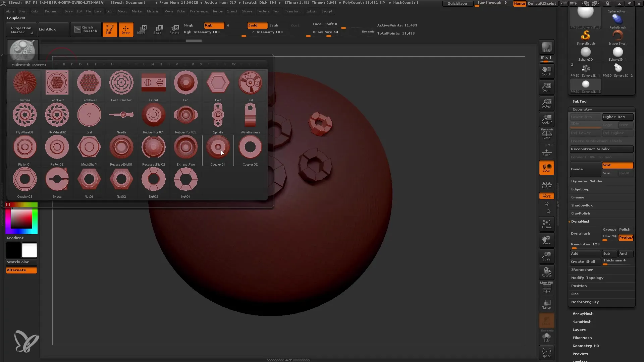The height and width of the screenshot is (362, 644).
Task: Click the Rotate tool in toolbar
Action: [x=174, y=29]
